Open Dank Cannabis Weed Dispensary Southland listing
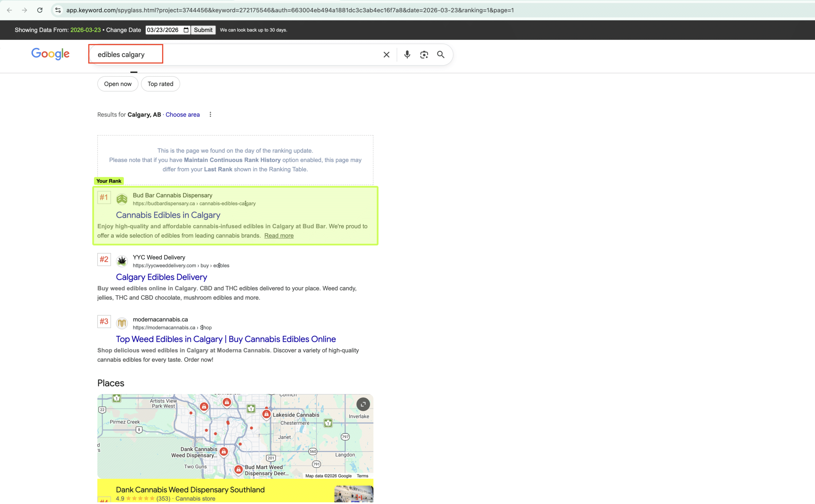Viewport: 815px width, 504px height. point(190,490)
